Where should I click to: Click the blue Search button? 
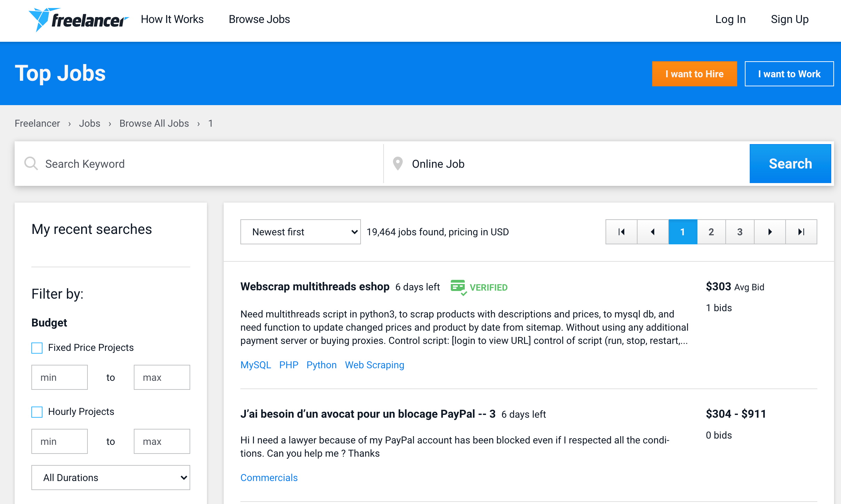point(790,164)
